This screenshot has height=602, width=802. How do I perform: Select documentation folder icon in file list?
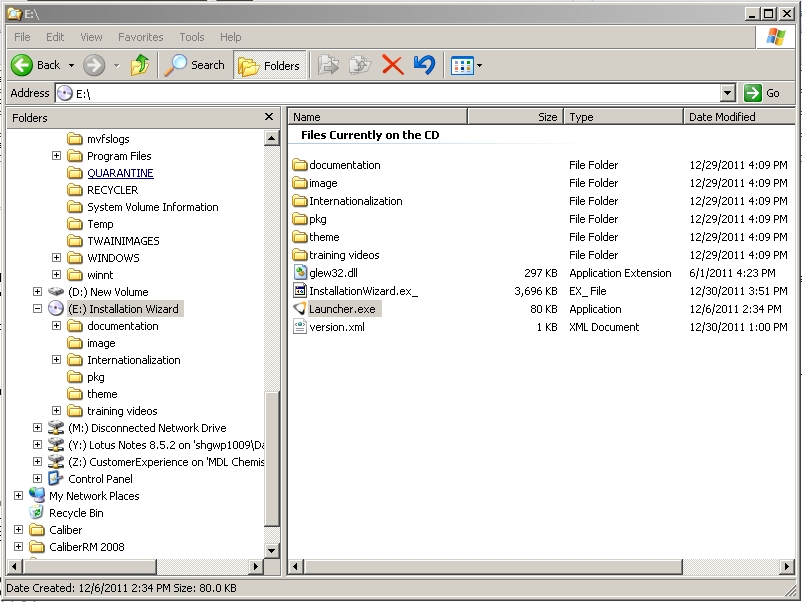point(300,165)
